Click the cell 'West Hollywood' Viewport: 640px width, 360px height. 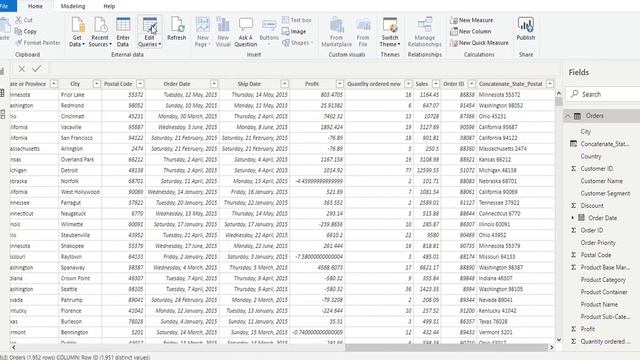pyautogui.click(x=80, y=192)
